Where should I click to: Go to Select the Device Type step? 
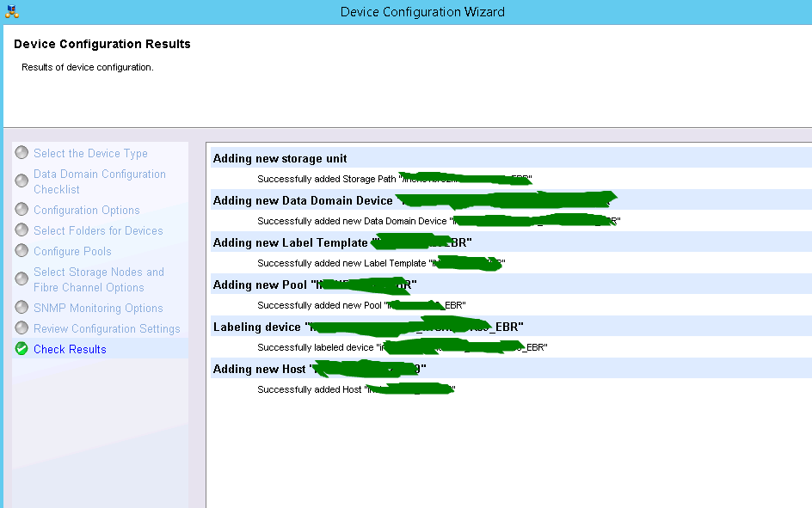(x=90, y=154)
